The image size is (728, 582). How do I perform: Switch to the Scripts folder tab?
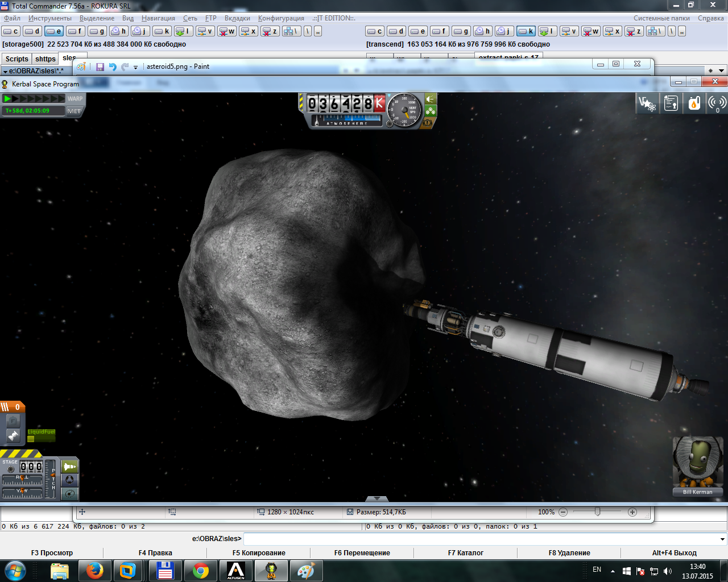click(16, 59)
